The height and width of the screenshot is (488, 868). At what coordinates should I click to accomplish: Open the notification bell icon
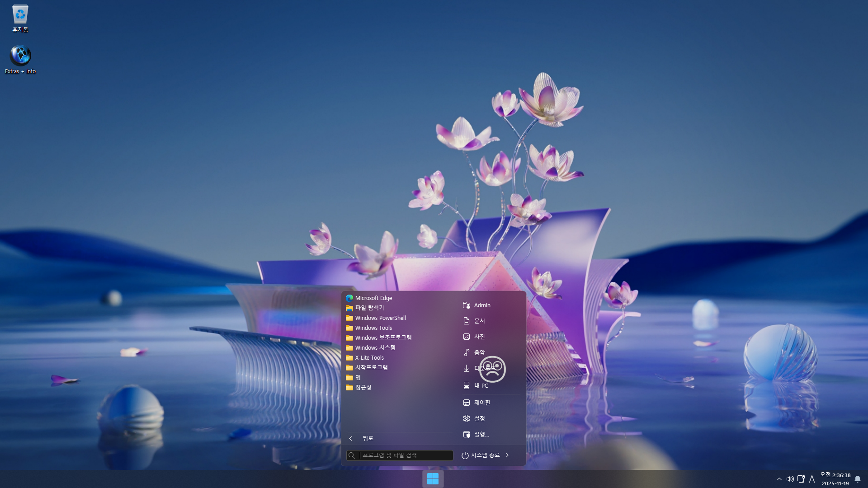(857, 479)
